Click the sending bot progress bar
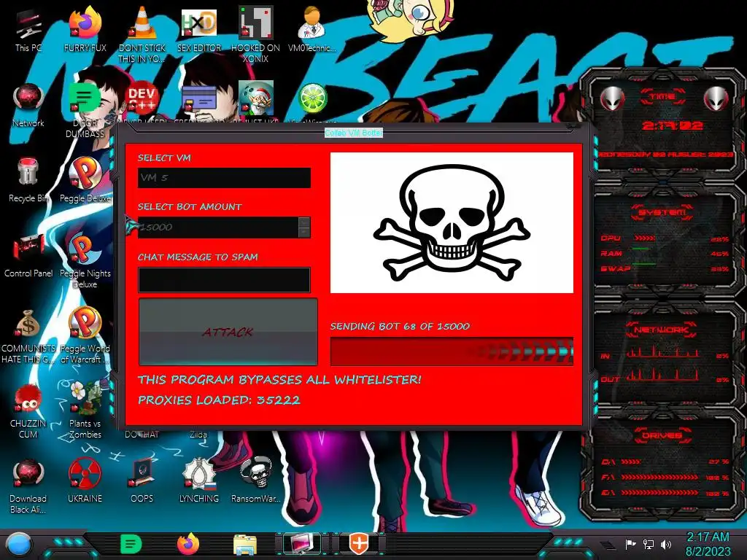The width and height of the screenshot is (747, 560). coord(452,351)
